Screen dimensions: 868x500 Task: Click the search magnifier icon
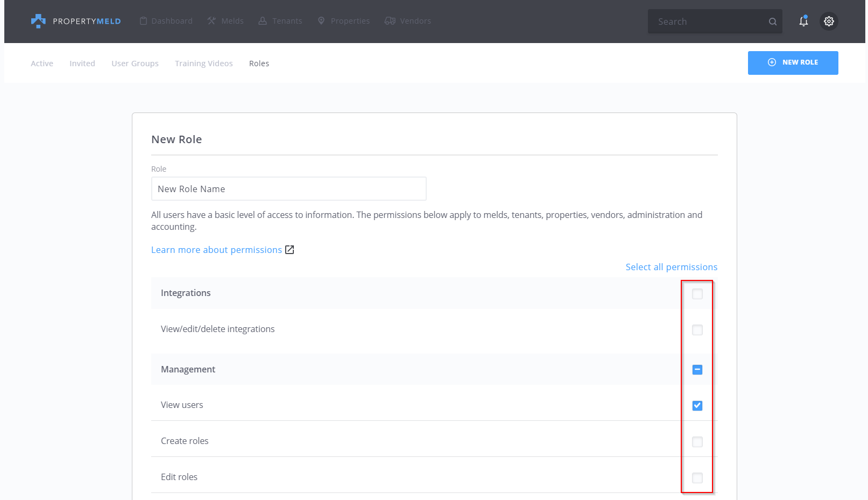[x=772, y=22]
